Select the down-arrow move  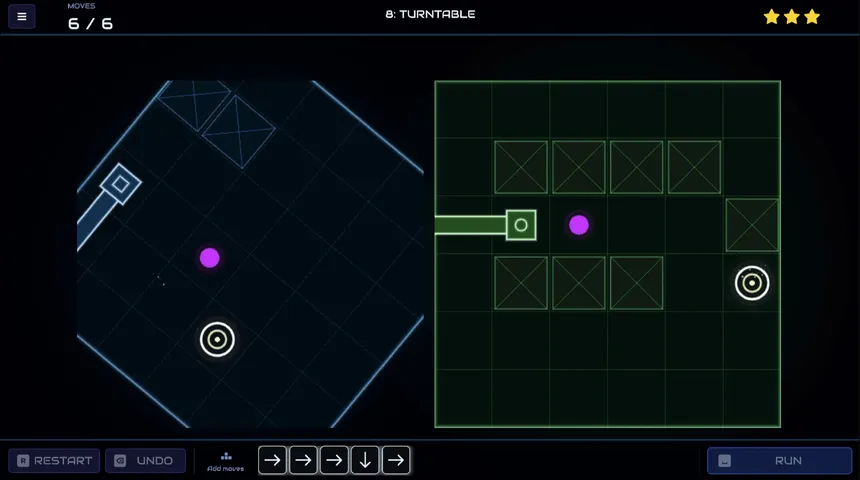pyautogui.click(x=365, y=460)
